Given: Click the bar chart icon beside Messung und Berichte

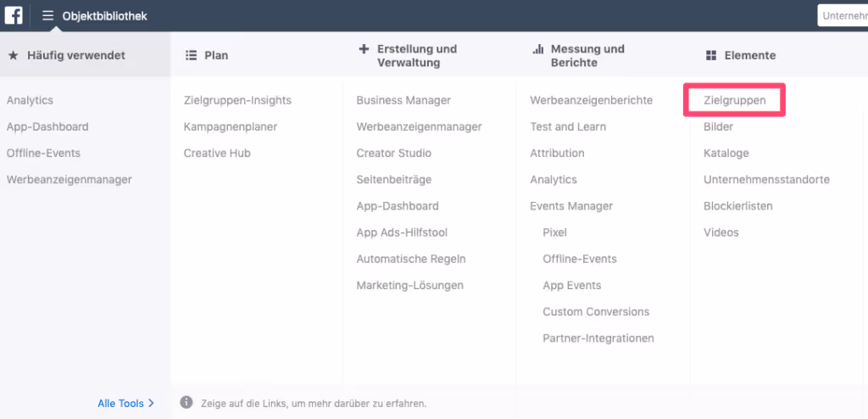Looking at the screenshot, I should click(x=537, y=49).
